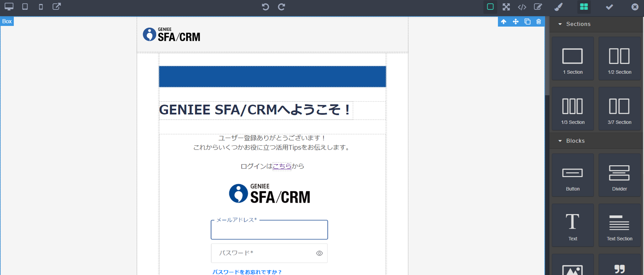Delete the selected Box component

pos(539,22)
